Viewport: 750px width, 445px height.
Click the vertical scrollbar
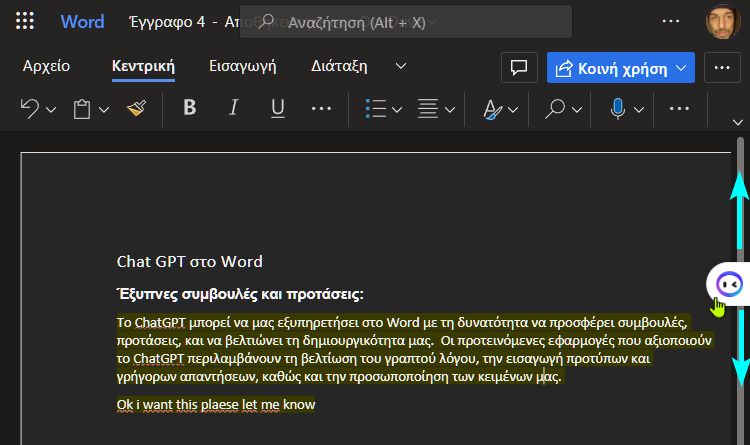[740, 292]
